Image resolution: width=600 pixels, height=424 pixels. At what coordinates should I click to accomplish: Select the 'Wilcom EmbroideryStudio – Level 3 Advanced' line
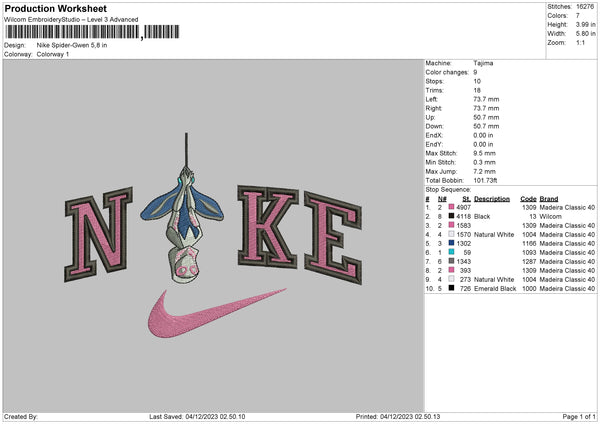click(71, 20)
